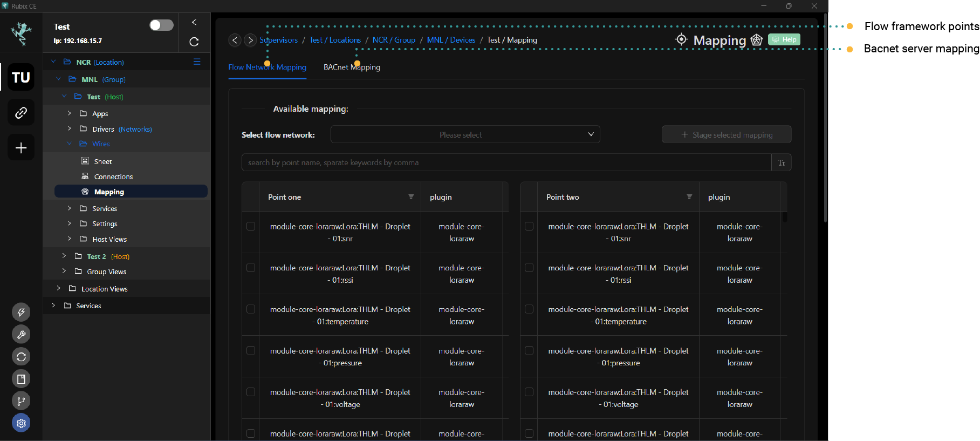Check Point two Droplet 01:pressure row
This screenshot has width=980, height=441.
pos(529,351)
